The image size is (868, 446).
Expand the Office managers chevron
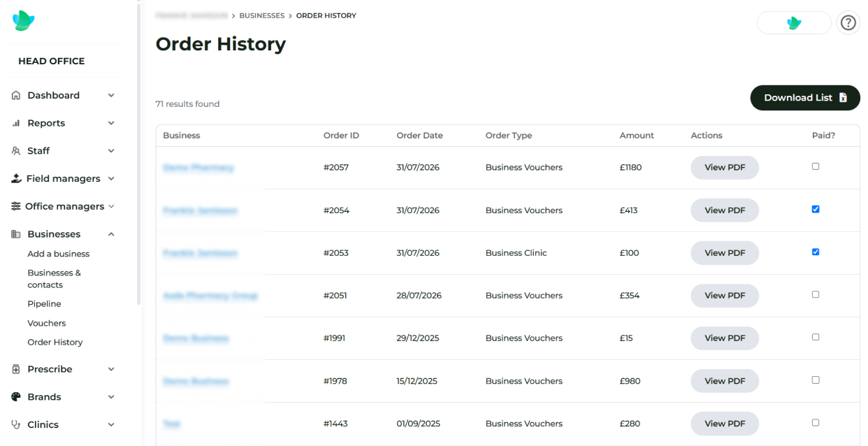[x=111, y=206]
